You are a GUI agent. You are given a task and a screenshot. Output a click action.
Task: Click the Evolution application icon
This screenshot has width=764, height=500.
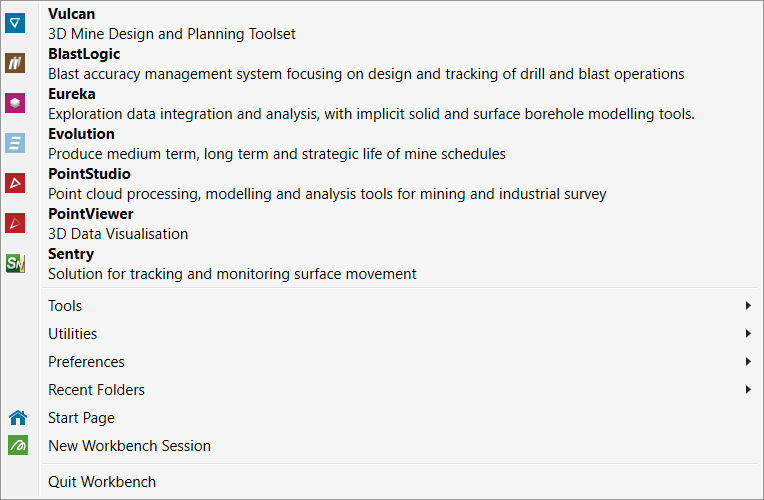tap(16, 143)
